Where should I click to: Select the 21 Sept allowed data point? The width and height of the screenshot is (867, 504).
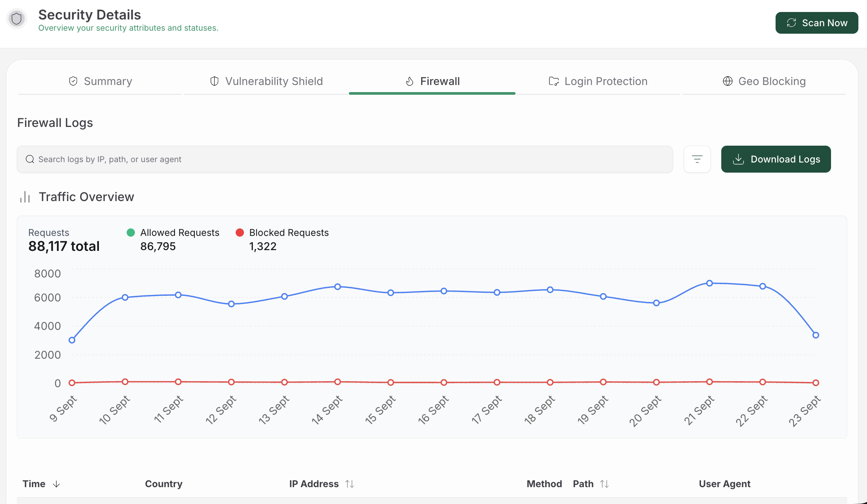[709, 283]
